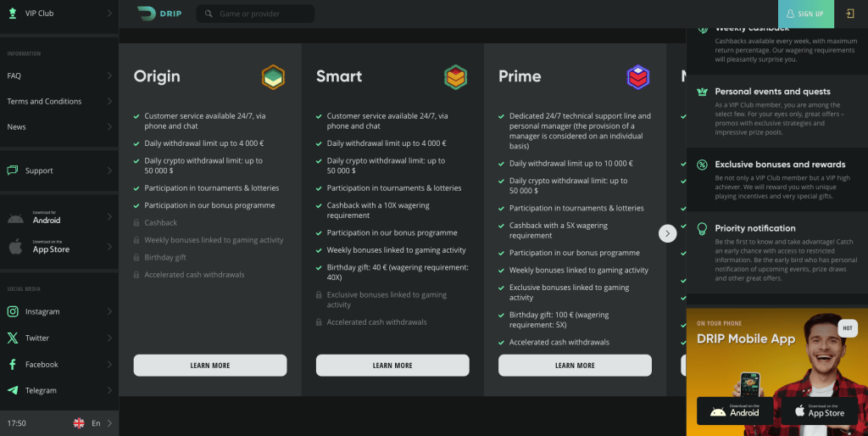Open the FAQ page

tap(59, 75)
